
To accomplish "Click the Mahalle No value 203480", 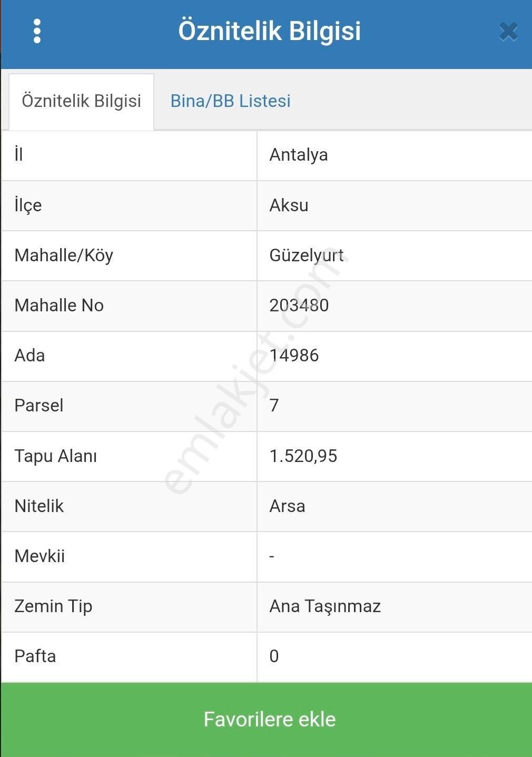I will point(299,306).
